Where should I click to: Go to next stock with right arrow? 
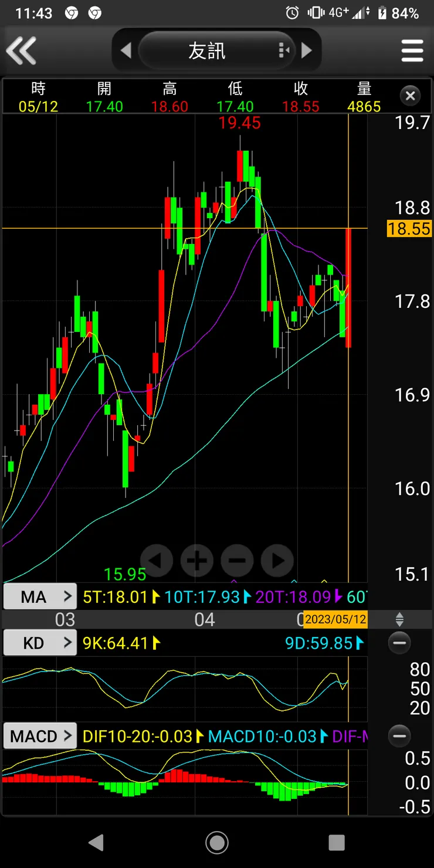point(306,50)
